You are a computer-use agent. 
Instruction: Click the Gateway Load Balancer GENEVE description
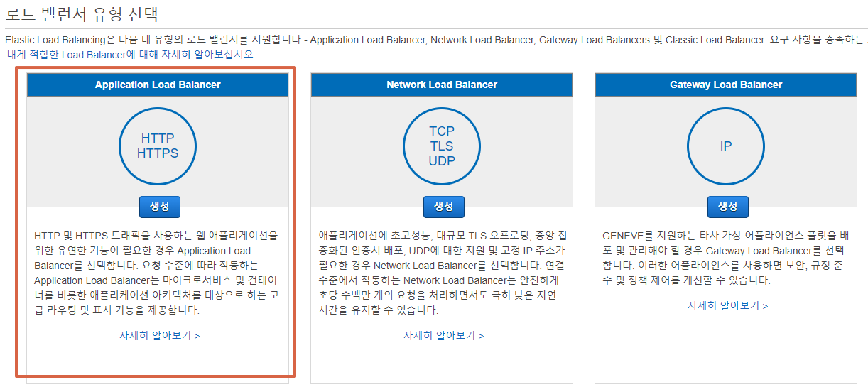click(x=725, y=257)
